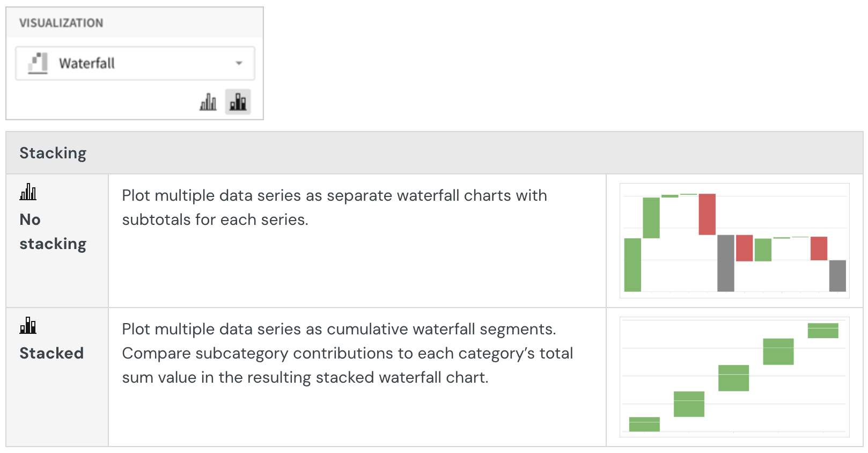Select the "No stacking" row label

click(53, 231)
